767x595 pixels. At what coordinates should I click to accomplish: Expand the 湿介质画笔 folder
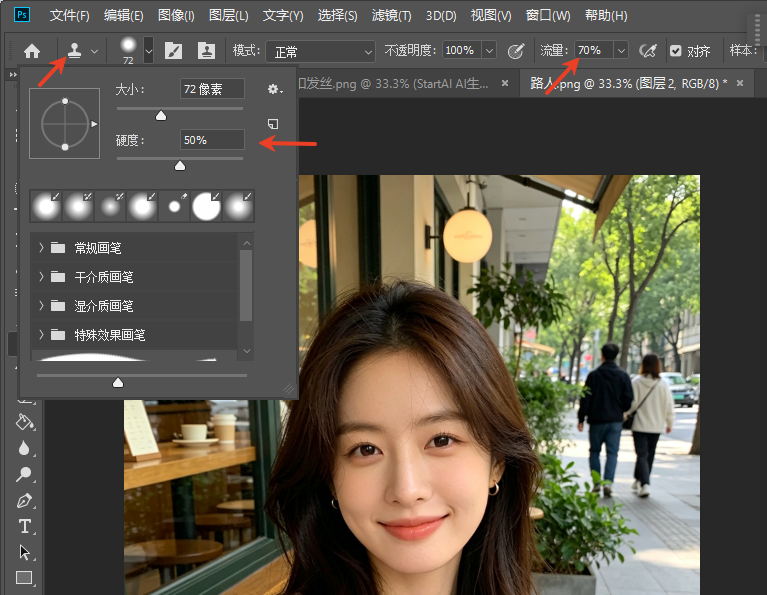42,306
